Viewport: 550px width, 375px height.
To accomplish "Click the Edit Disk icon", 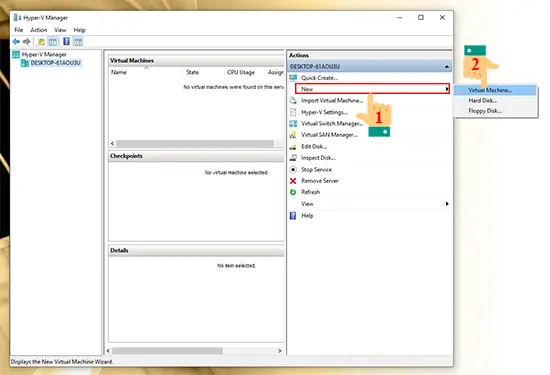I will 293,147.
